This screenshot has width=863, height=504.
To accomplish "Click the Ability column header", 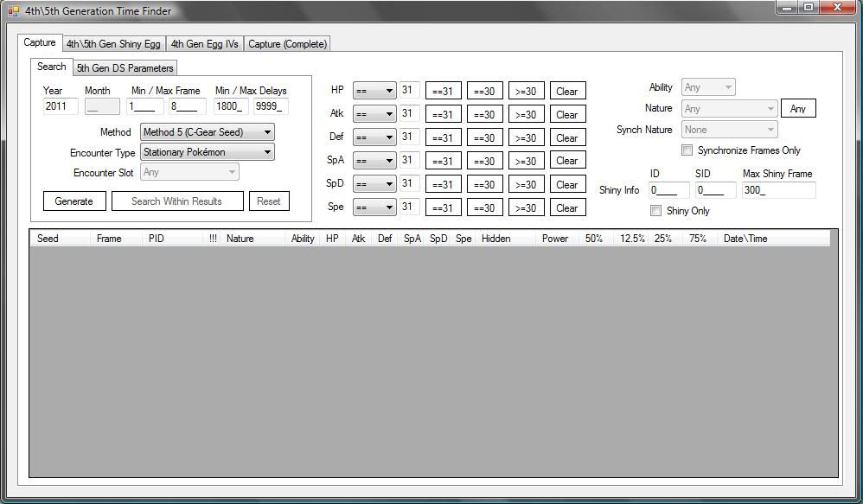I will tap(304, 239).
